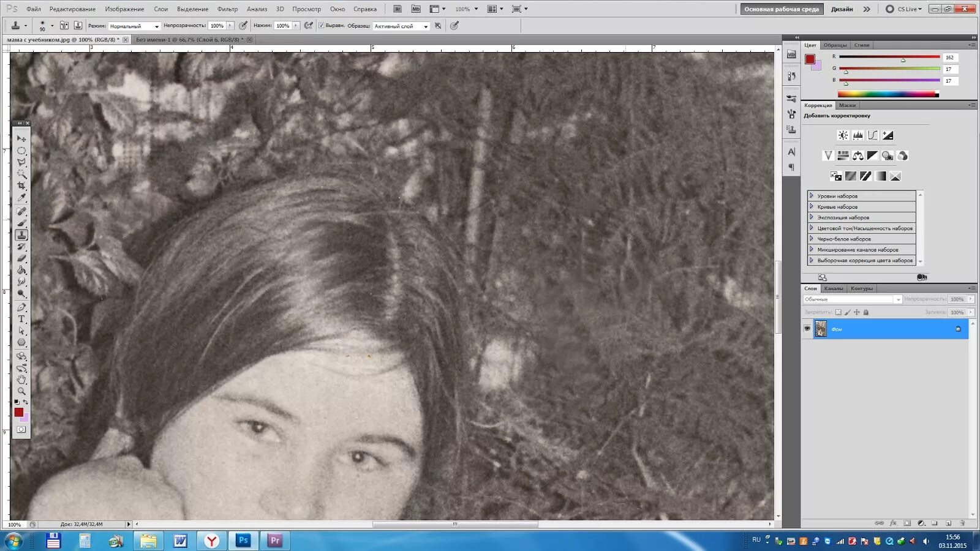Toggle tablet pressure for opacity
980x551 pixels.
pos(243,26)
